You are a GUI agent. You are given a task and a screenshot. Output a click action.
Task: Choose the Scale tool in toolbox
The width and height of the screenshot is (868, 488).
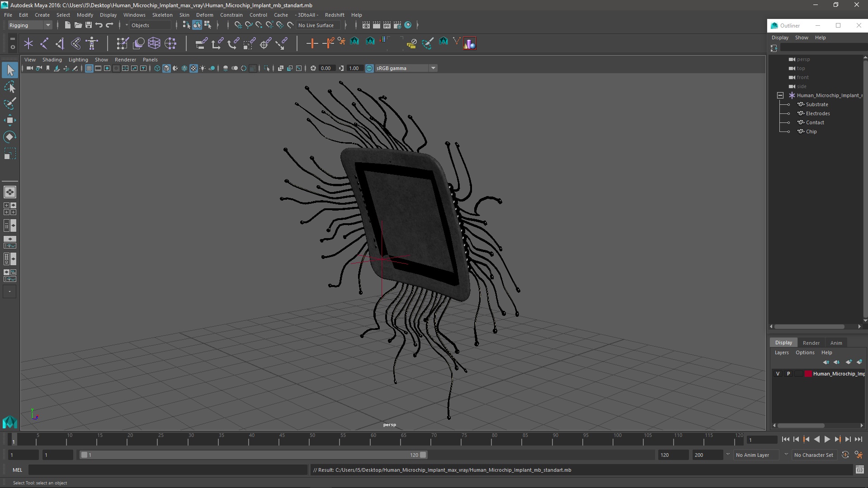[10, 154]
